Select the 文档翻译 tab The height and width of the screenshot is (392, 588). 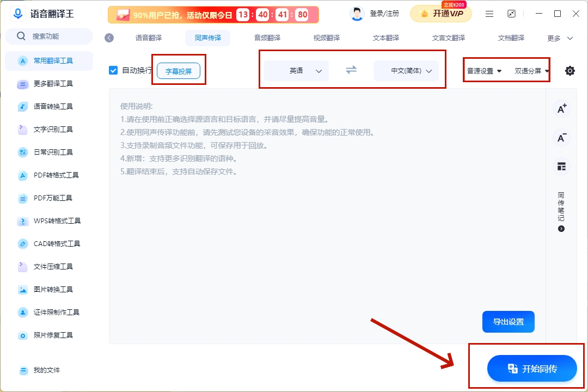(x=511, y=38)
